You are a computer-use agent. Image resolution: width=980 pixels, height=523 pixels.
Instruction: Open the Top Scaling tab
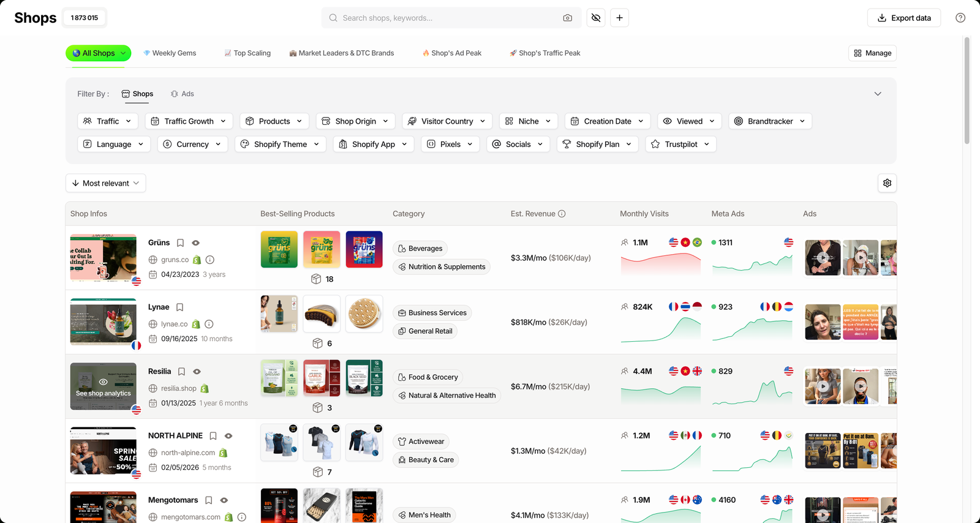coord(247,53)
